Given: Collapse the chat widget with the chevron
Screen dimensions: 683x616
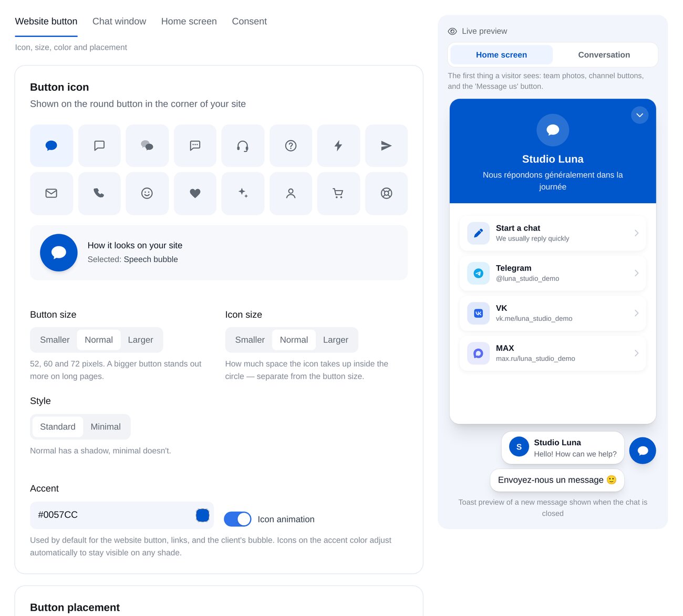Looking at the screenshot, I should point(639,115).
